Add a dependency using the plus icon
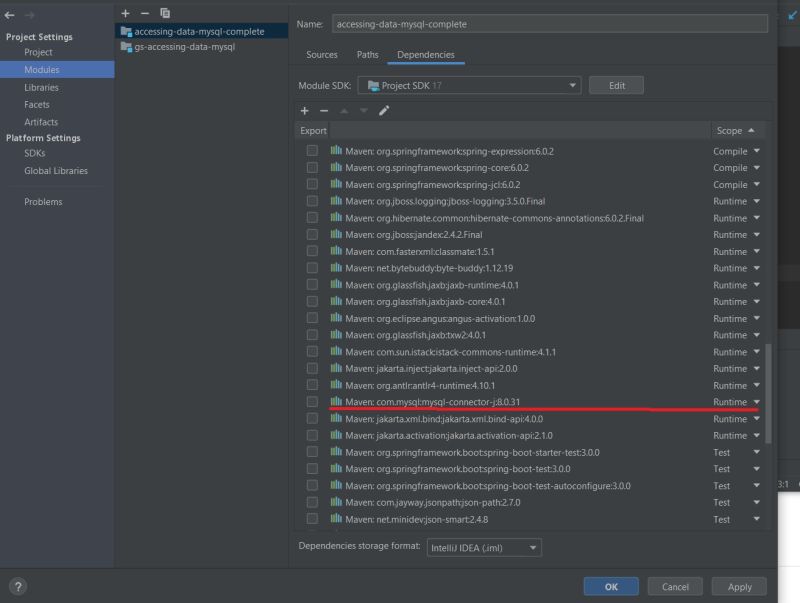800x603 pixels. (304, 110)
